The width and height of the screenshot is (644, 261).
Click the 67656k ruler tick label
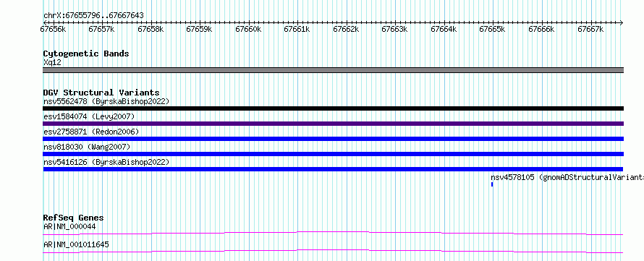(53, 29)
